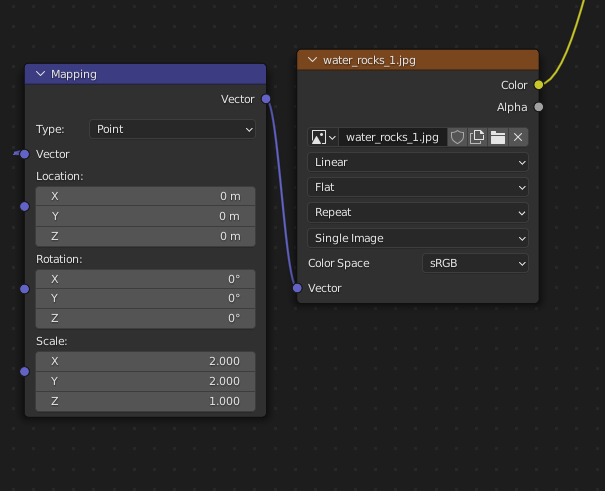This screenshot has height=491, width=605.
Task: Click the new image copy icon
Action: coord(478,137)
